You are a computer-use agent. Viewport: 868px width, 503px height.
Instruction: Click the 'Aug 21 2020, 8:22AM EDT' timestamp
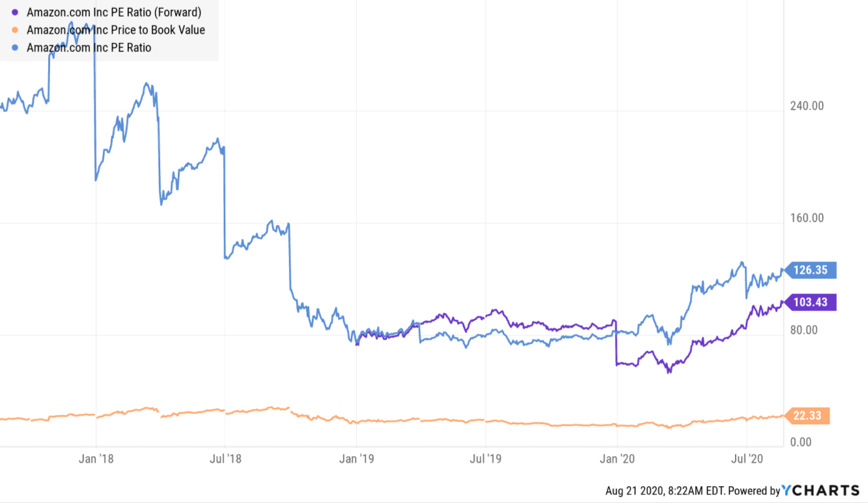pos(664,491)
